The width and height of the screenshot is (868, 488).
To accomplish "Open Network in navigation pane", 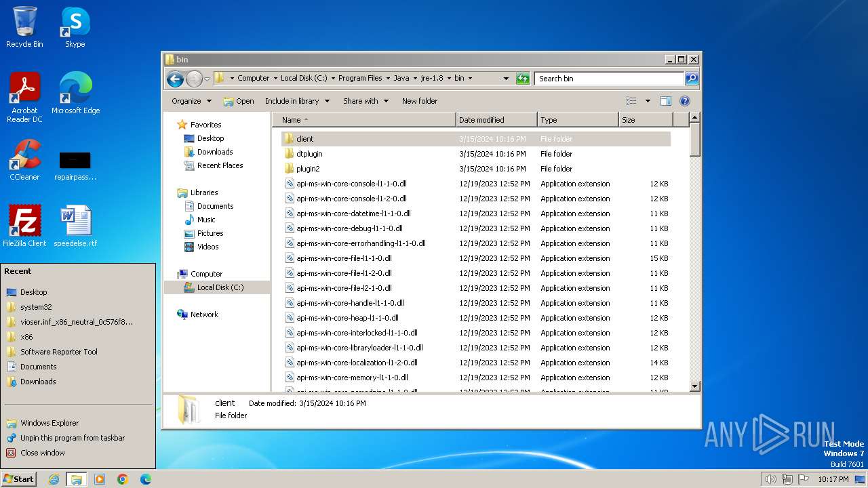I will coord(204,314).
